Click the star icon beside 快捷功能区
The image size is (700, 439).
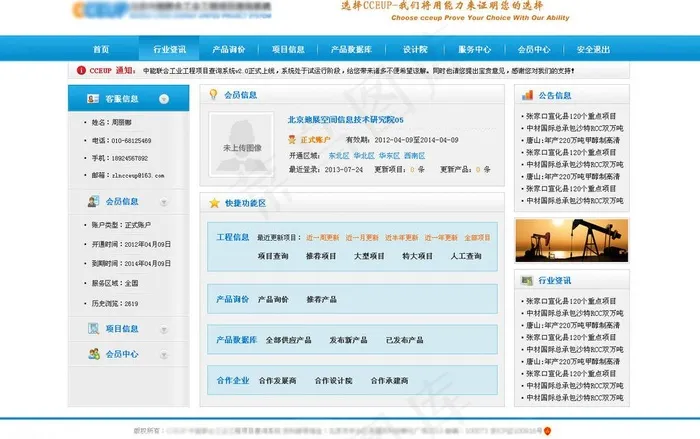click(213, 203)
